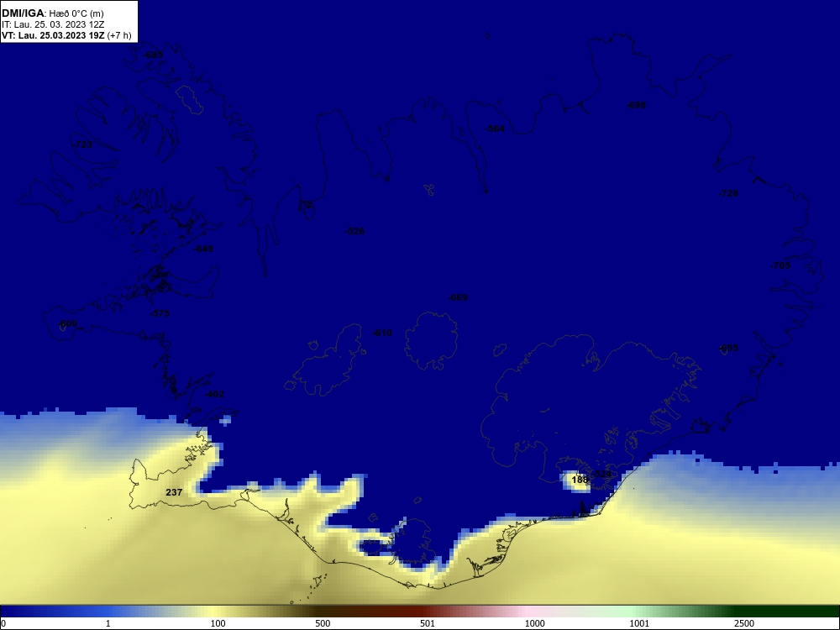
Task: Click the -669 value in central Iceland
Action: click(458, 297)
